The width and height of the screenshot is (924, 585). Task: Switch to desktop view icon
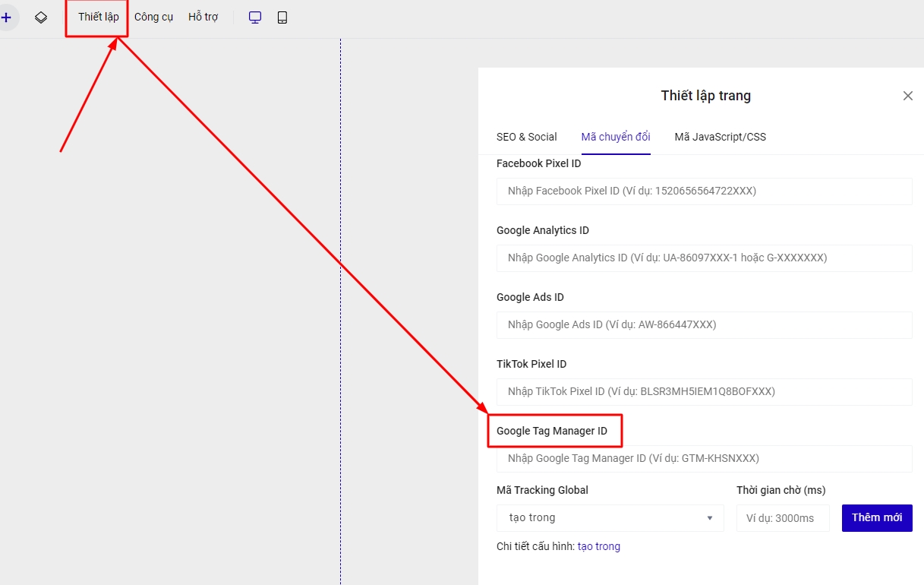pos(255,17)
